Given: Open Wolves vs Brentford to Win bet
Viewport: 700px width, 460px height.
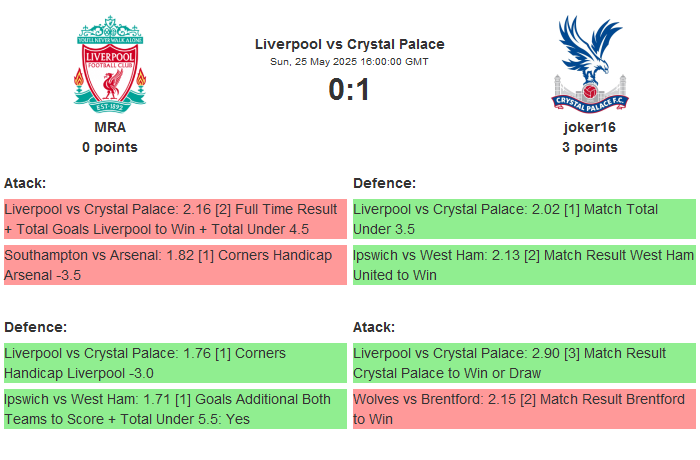Looking at the screenshot, I should (524, 409).
